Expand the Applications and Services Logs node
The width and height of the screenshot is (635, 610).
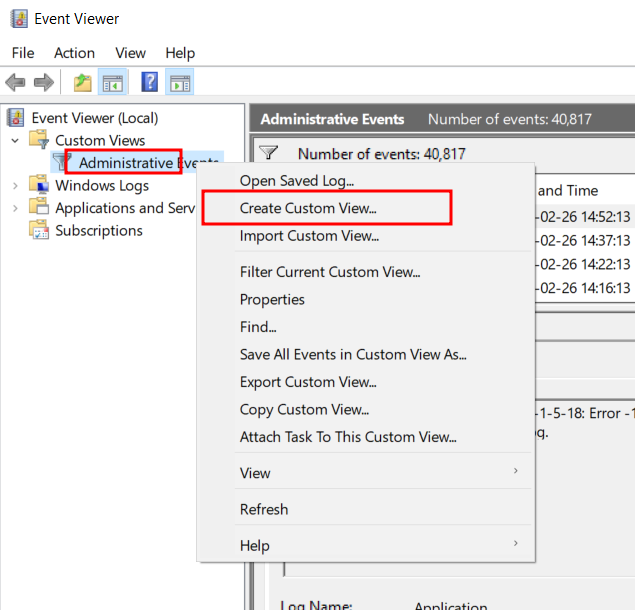15,208
